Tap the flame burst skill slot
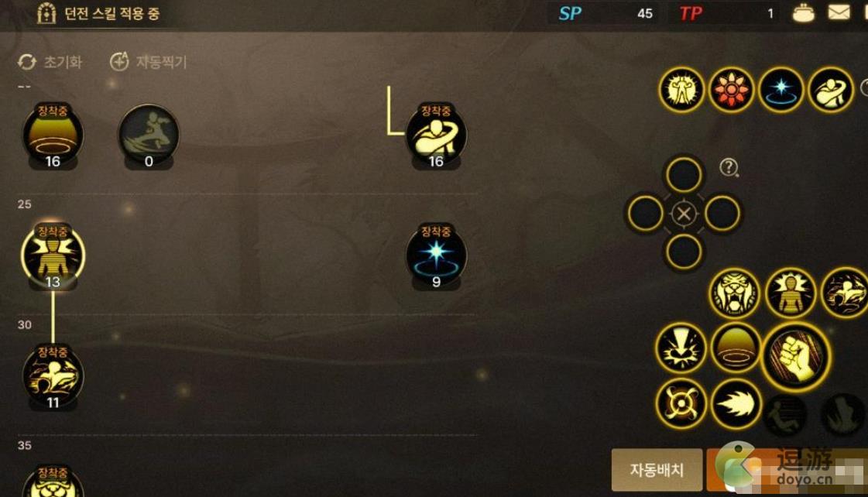The width and height of the screenshot is (868, 497). coord(735,404)
